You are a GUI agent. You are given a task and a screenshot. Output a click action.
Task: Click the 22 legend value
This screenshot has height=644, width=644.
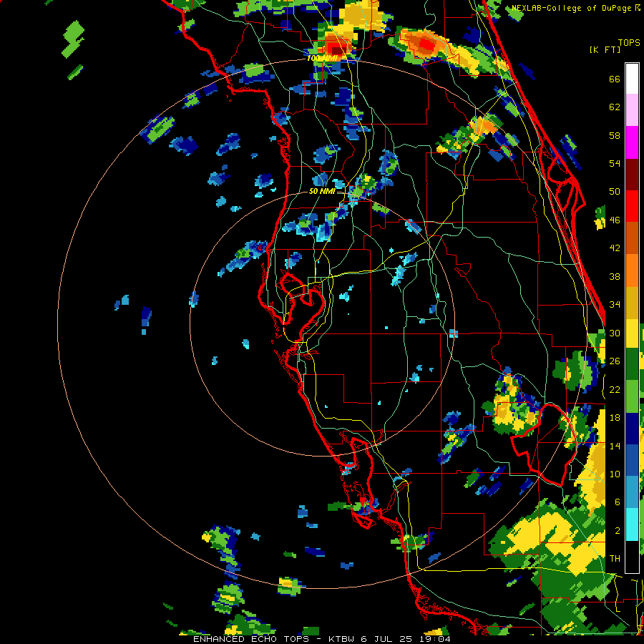[x=615, y=389]
